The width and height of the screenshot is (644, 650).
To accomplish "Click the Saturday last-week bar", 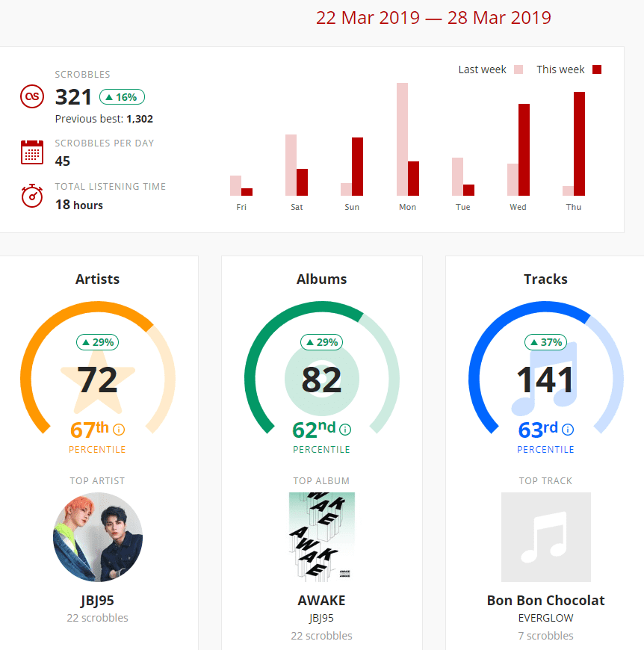I will 291,165.
